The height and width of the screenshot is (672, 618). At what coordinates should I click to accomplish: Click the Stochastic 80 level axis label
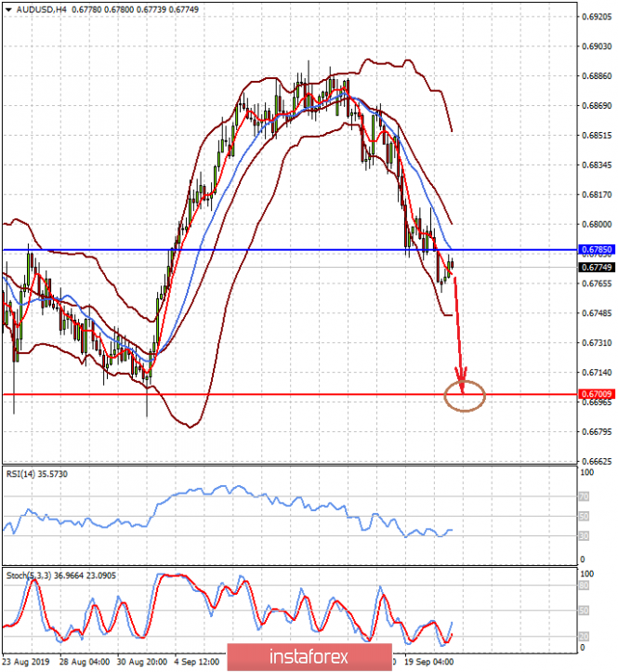pos(584,587)
